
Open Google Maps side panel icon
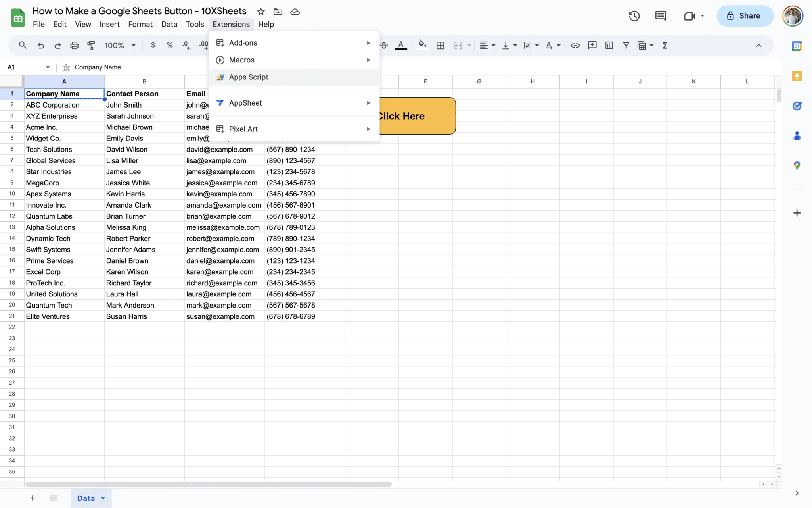pos(797,165)
